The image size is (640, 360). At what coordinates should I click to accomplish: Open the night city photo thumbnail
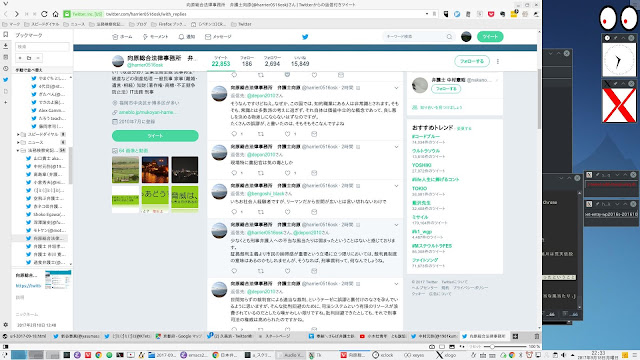pyautogui.click(x=155, y=169)
